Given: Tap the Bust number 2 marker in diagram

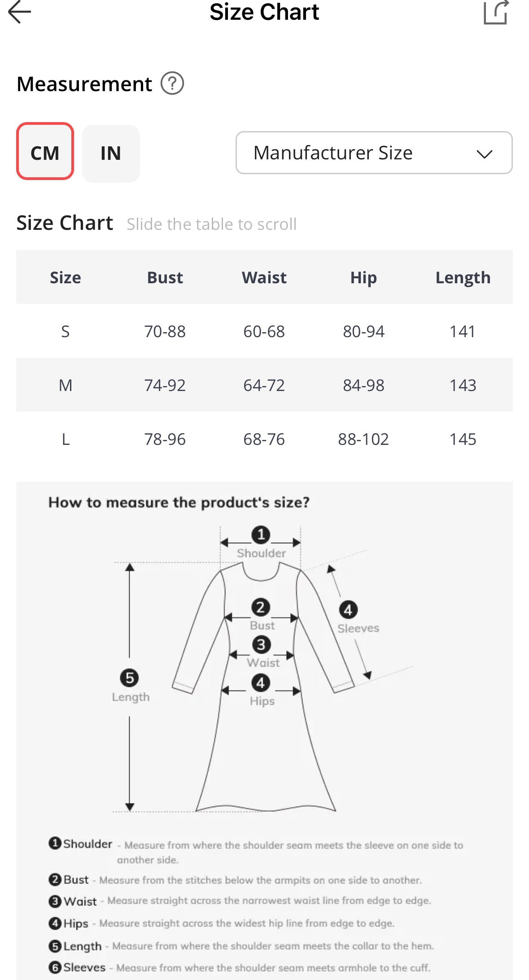Looking at the screenshot, I should (x=261, y=607).
